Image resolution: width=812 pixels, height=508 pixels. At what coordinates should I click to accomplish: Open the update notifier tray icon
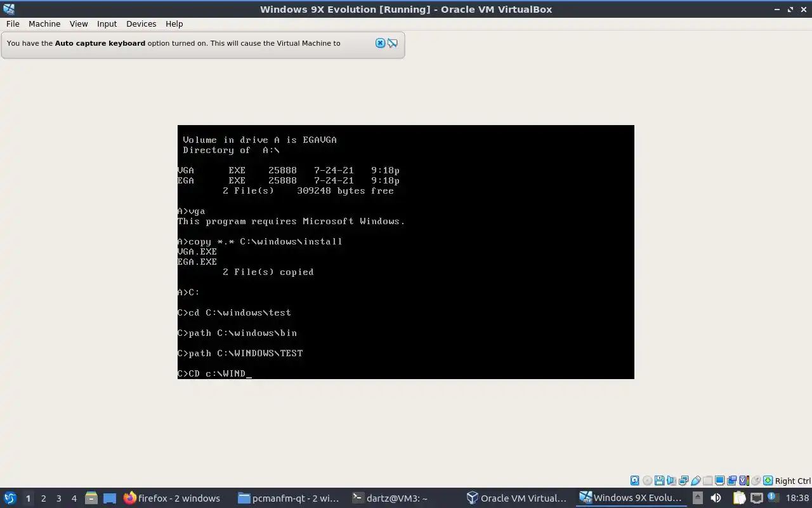773,497
